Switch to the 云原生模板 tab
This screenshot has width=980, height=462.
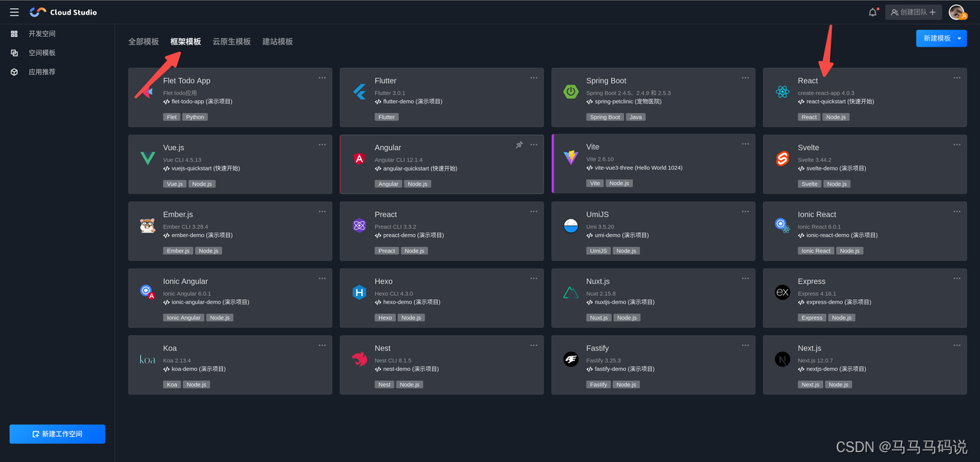click(231, 41)
